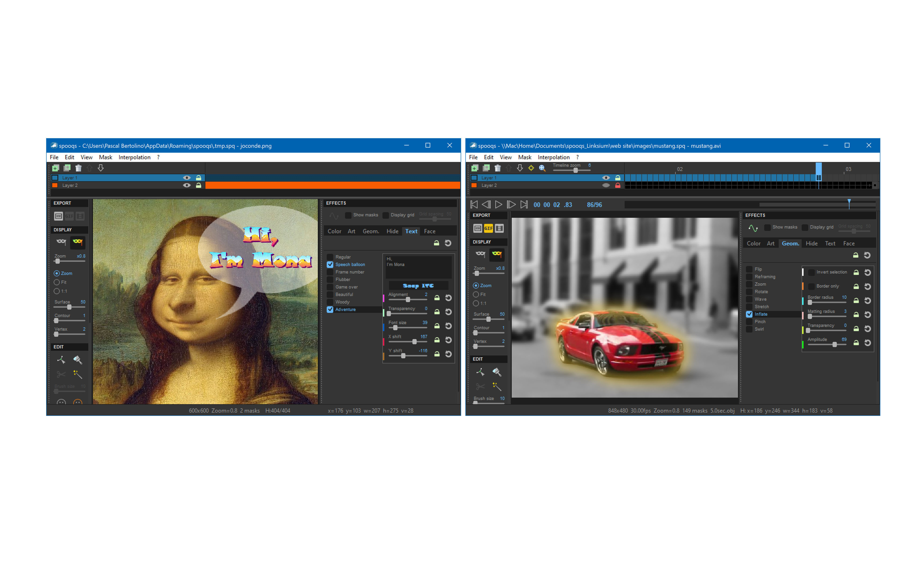Enable Show masks in joconde window
The height and width of the screenshot is (588, 919).
coord(348,215)
